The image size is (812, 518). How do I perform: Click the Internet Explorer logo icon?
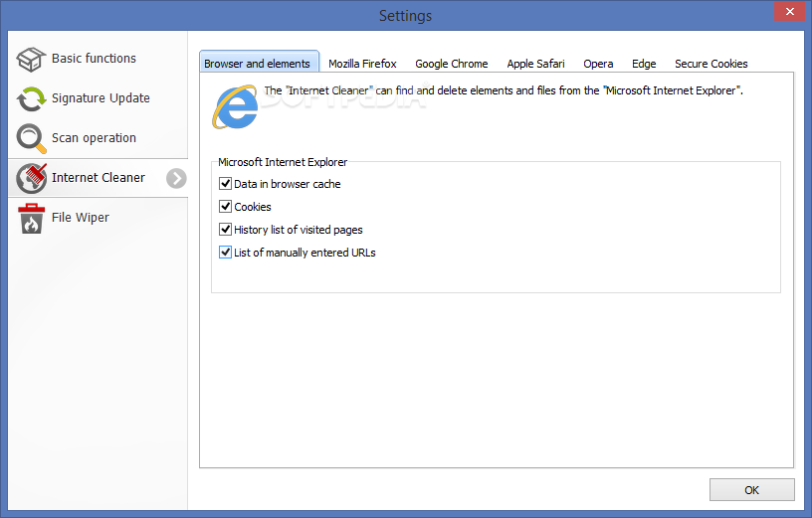235,107
